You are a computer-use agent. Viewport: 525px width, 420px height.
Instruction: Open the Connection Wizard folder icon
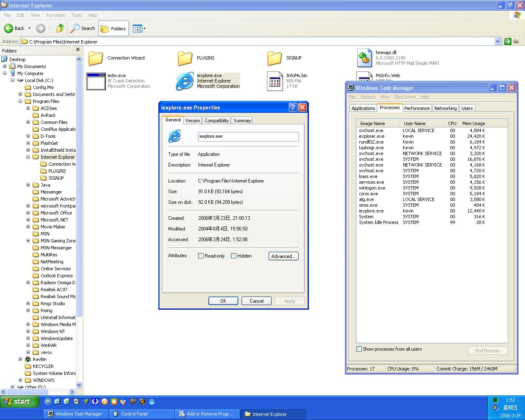point(96,58)
